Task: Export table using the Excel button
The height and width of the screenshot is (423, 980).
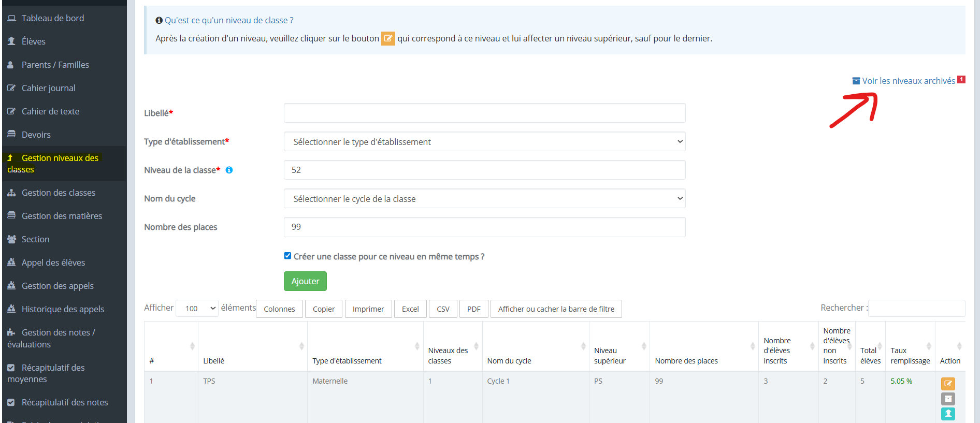Action: [x=410, y=309]
